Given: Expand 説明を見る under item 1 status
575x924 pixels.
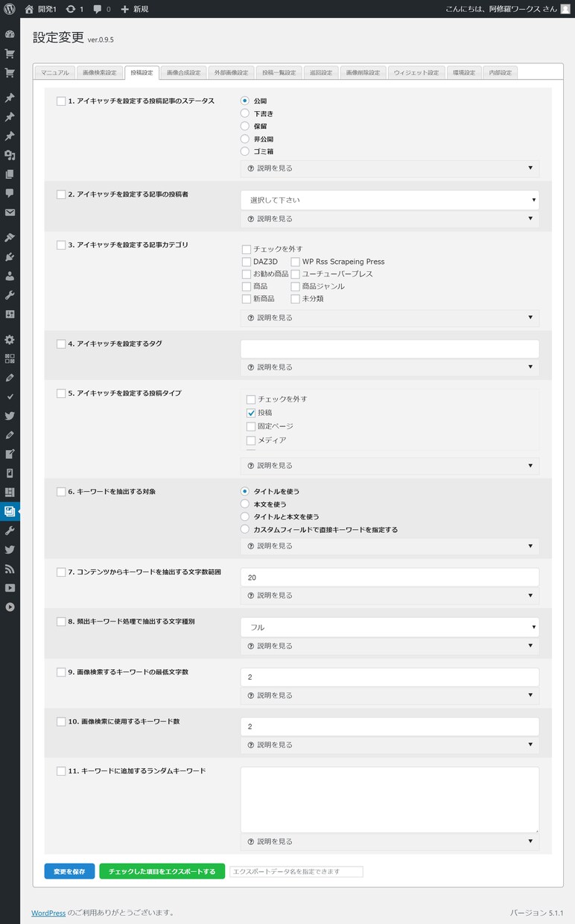Looking at the screenshot, I should [x=390, y=168].
